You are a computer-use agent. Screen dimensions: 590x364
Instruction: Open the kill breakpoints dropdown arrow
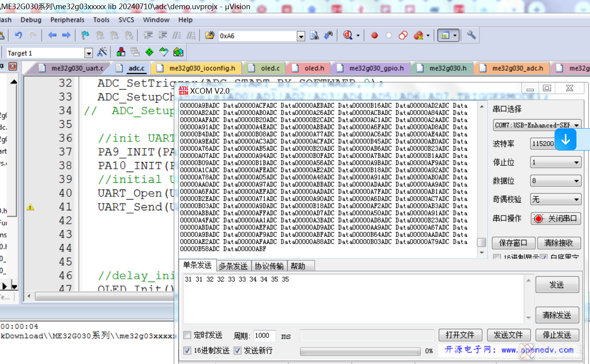[428, 35]
